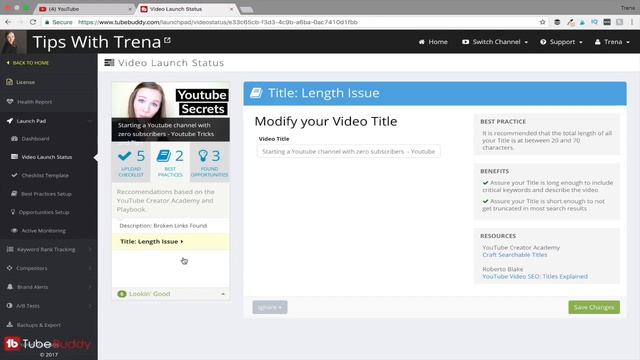Click the Keyword Rank Tracking list icon
The width and height of the screenshot is (640, 360).
(x=10, y=249)
